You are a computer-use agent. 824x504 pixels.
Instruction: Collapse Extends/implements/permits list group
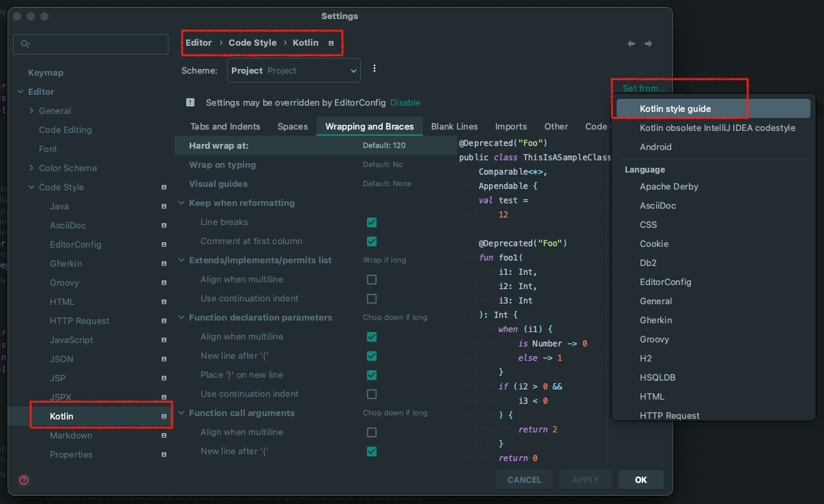click(x=181, y=261)
